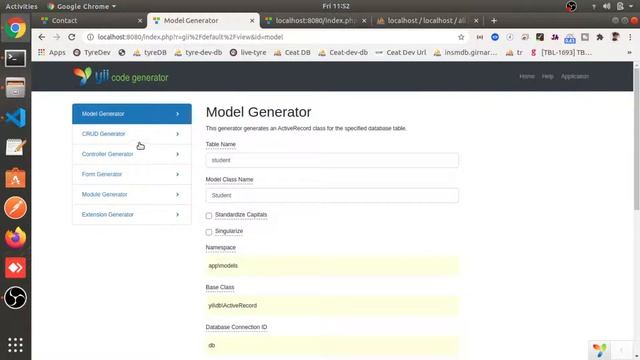This screenshot has height=360, width=640.
Task: Expand Form Generator chevron
Action: 178,174
